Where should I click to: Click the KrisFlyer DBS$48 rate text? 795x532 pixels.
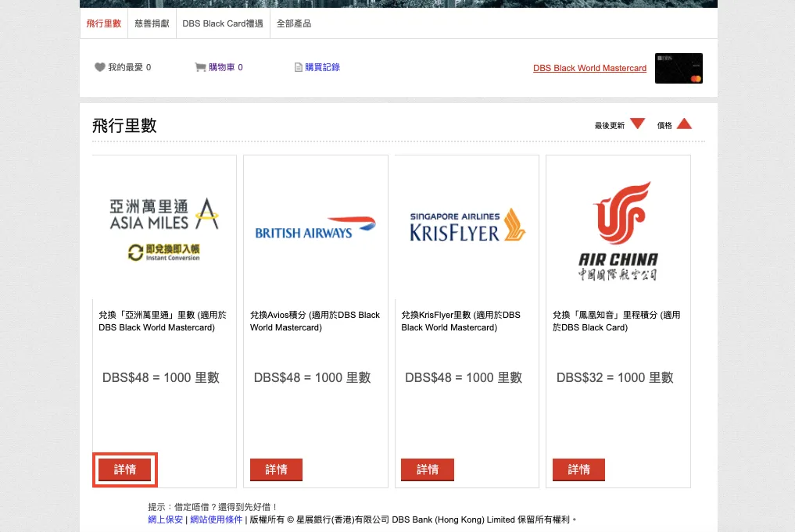click(x=464, y=377)
